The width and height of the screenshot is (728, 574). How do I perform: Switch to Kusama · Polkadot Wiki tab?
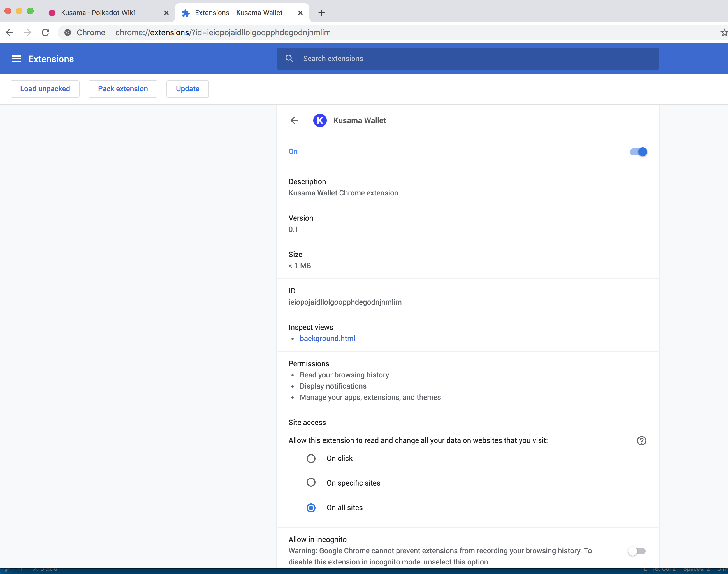tap(98, 13)
